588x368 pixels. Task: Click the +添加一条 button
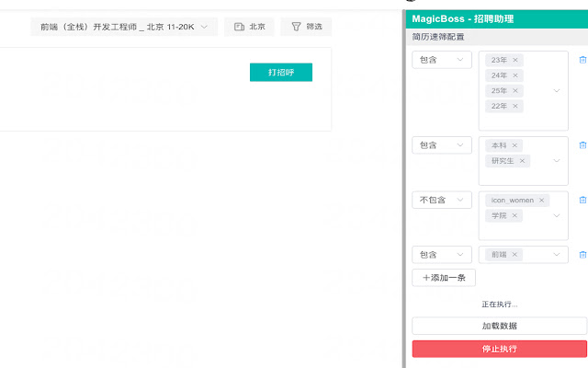pyautogui.click(x=444, y=278)
